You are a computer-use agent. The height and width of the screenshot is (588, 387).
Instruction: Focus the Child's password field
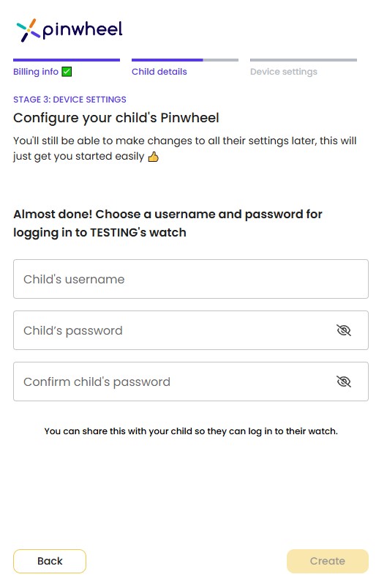(x=191, y=330)
